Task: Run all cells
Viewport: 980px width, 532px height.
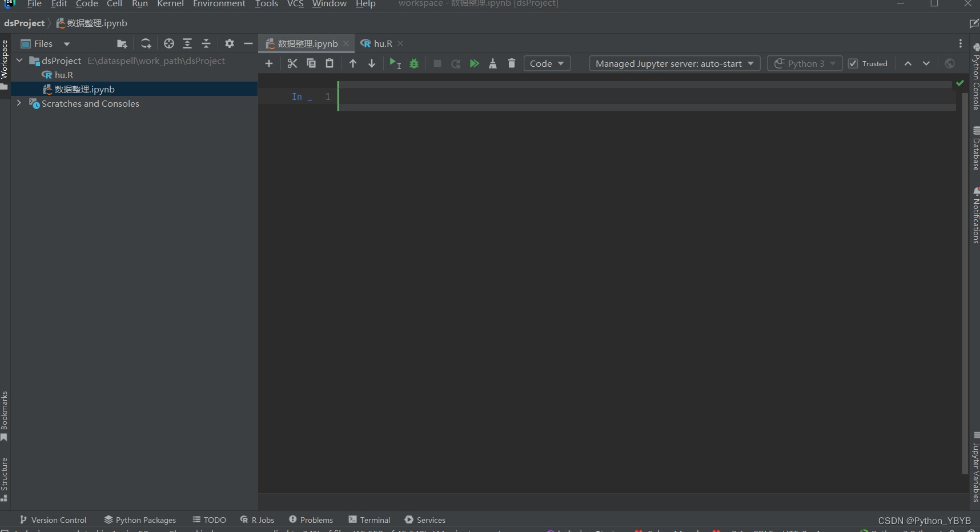Action: coord(474,63)
